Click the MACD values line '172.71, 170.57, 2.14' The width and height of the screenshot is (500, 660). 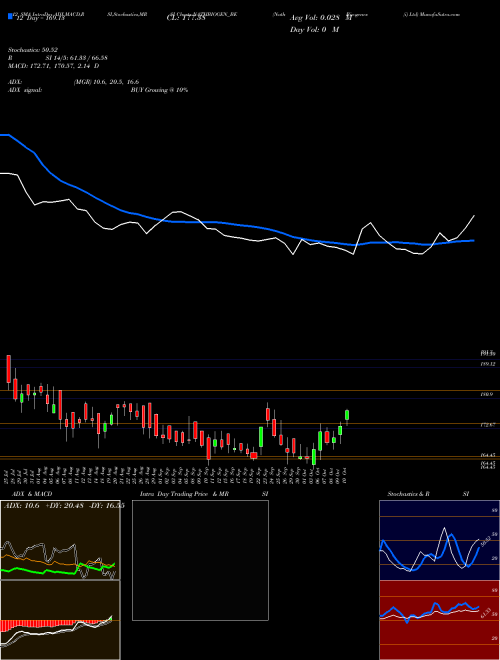pyautogui.click(x=59, y=66)
